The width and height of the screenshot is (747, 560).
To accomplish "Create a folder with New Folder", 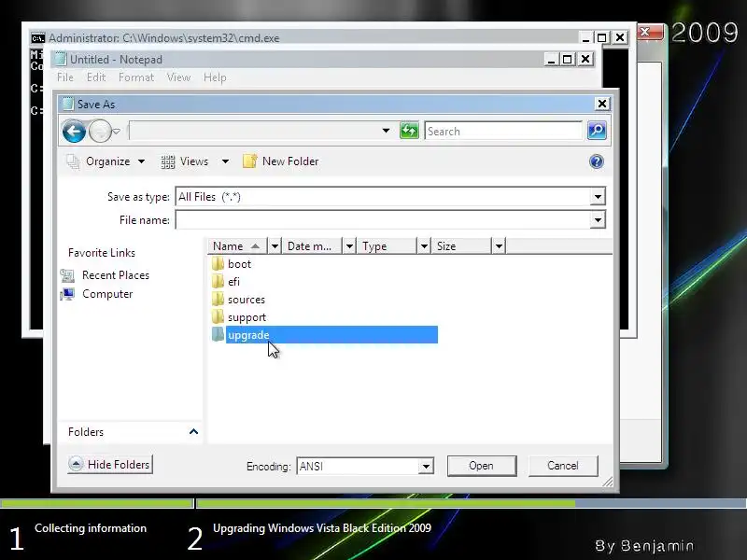I will click(281, 161).
